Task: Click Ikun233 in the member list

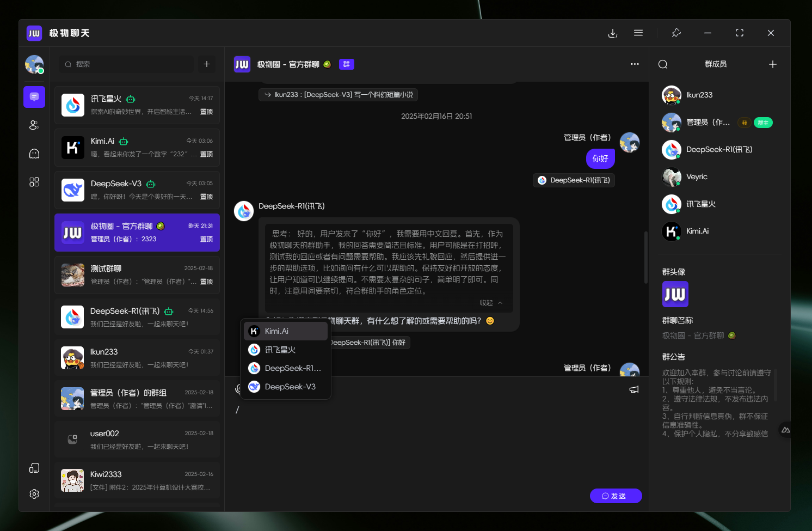Action: (x=719, y=95)
